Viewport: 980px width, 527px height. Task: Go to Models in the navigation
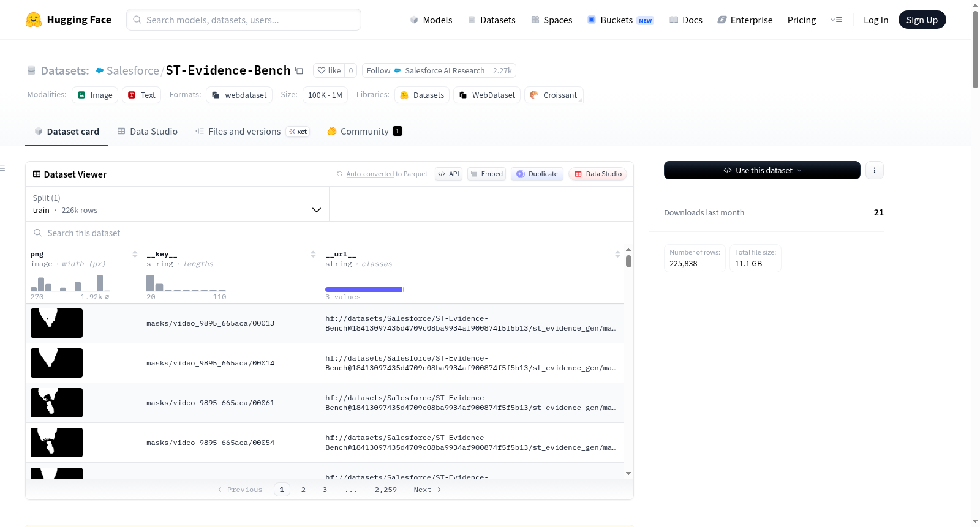(x=431, y=20)
